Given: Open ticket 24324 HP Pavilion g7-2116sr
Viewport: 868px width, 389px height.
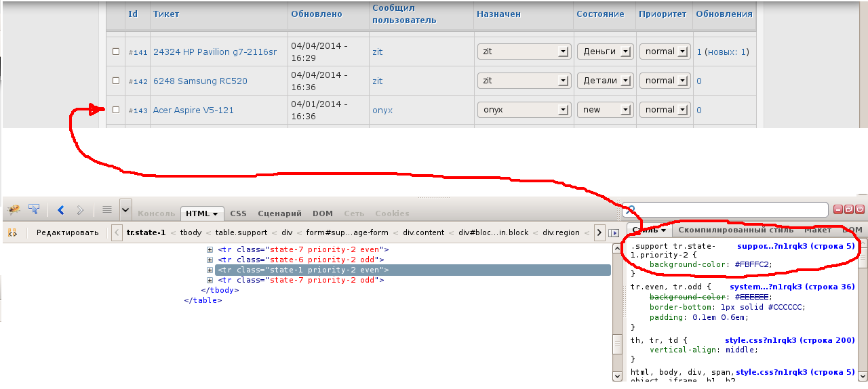Looking at the screenshot, I should [215, 52].
